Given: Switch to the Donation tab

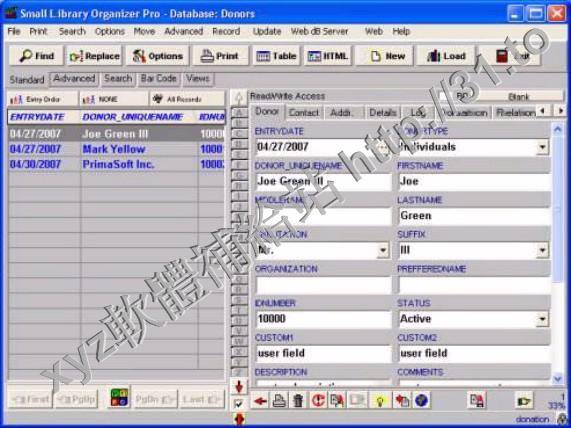Looking at the screenshot, I should pos(464,113).
